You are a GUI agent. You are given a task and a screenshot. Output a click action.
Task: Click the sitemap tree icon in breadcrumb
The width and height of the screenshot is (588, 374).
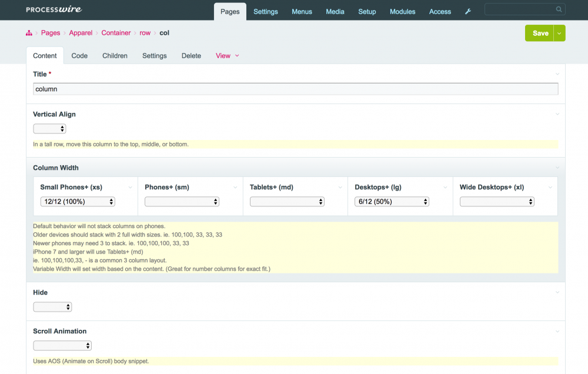(x=29, y=33)
